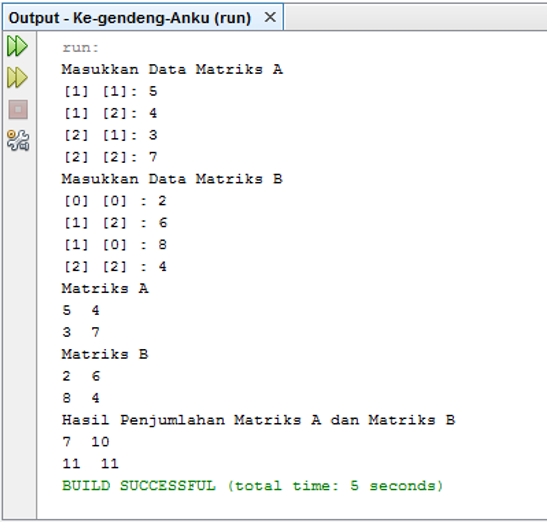Click 'Hasil Penjumlahan Matriks A dan Matriks B'

[x=258, y=420]
